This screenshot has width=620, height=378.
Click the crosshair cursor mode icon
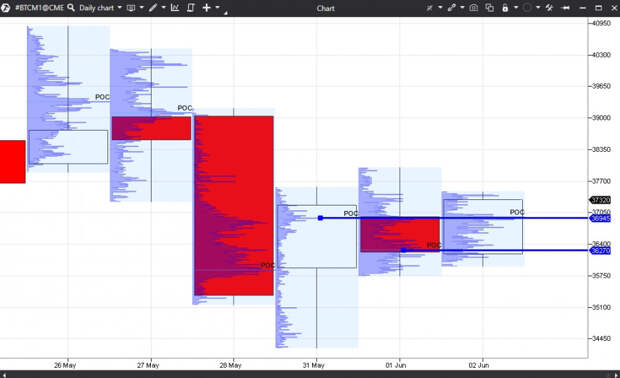point(429,8)
